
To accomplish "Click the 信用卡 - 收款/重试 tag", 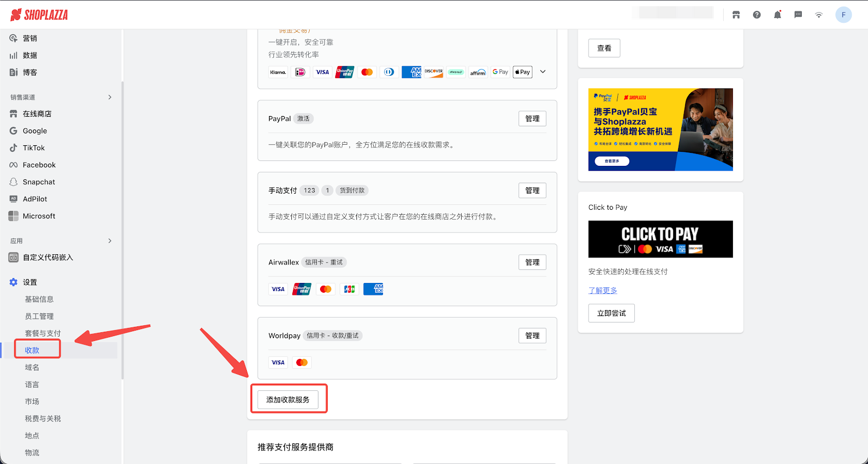I will pos(333,336).
